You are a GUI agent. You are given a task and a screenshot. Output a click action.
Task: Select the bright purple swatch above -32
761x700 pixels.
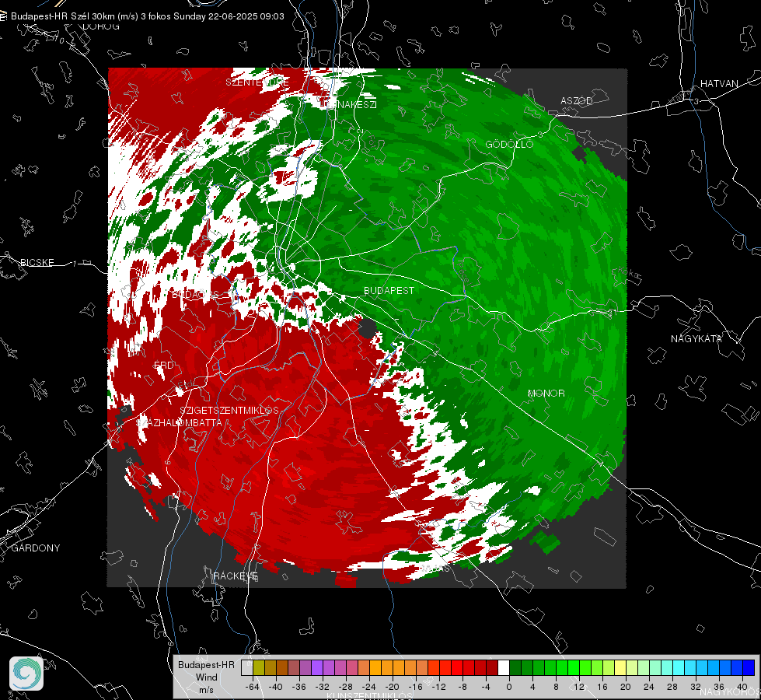point(317,667)
